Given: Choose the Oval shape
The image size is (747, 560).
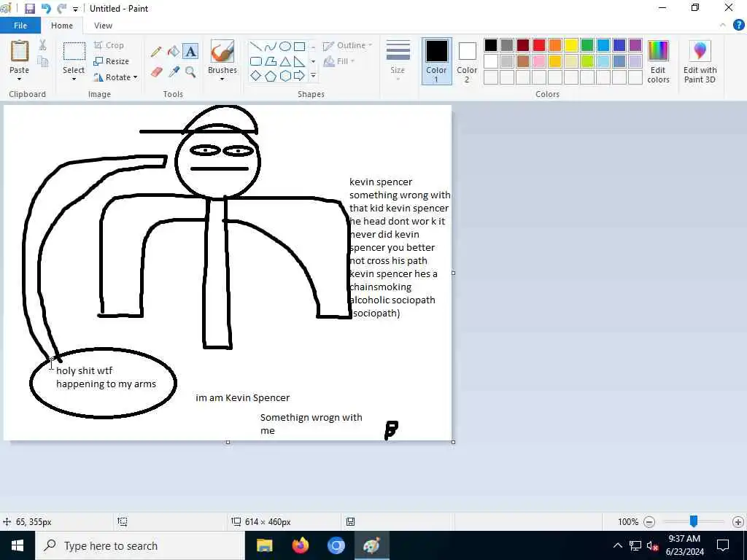Looking at the screenshot, I should (285, 46).
